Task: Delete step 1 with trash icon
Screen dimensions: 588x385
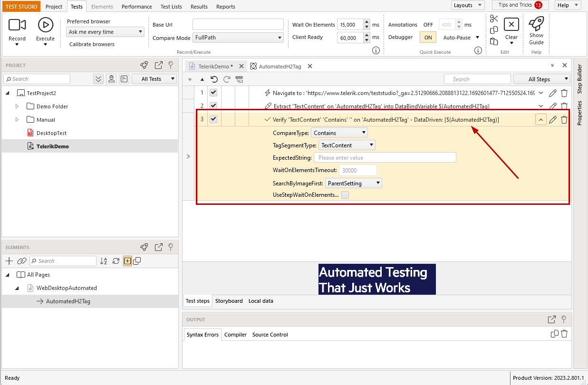Action: click(564, 93)
